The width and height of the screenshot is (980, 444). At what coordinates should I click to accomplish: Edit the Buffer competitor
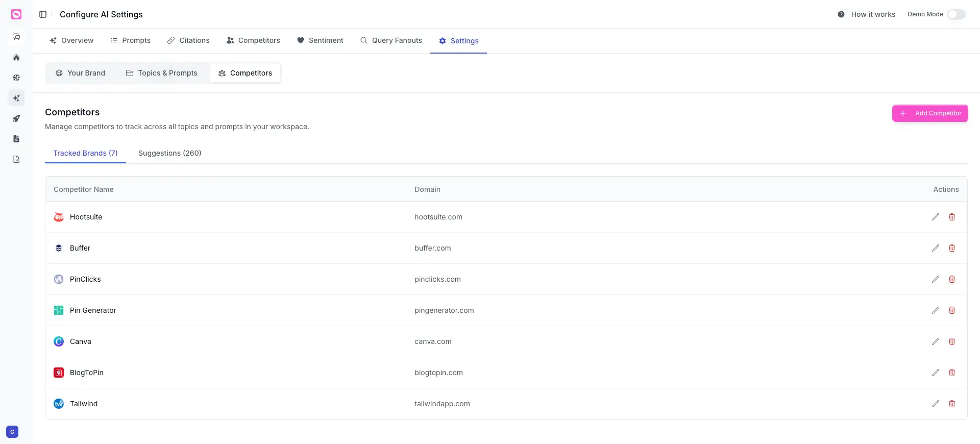click(936, 248)
